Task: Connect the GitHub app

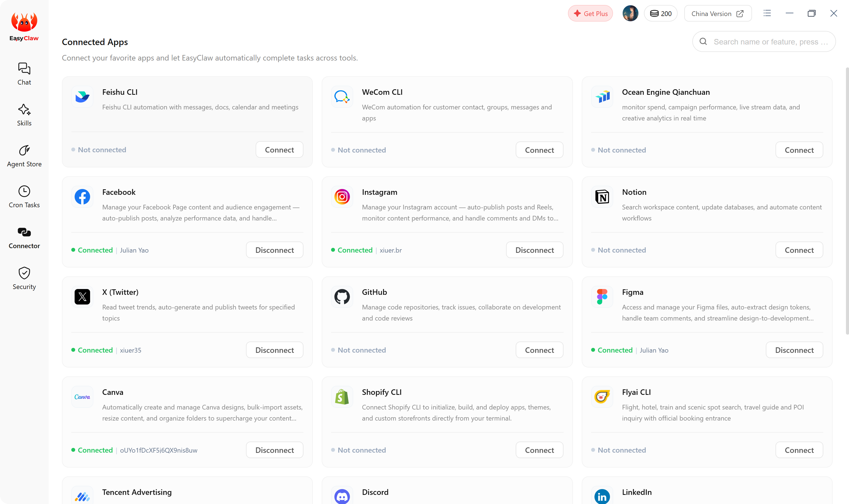Action: pos(539,350)
